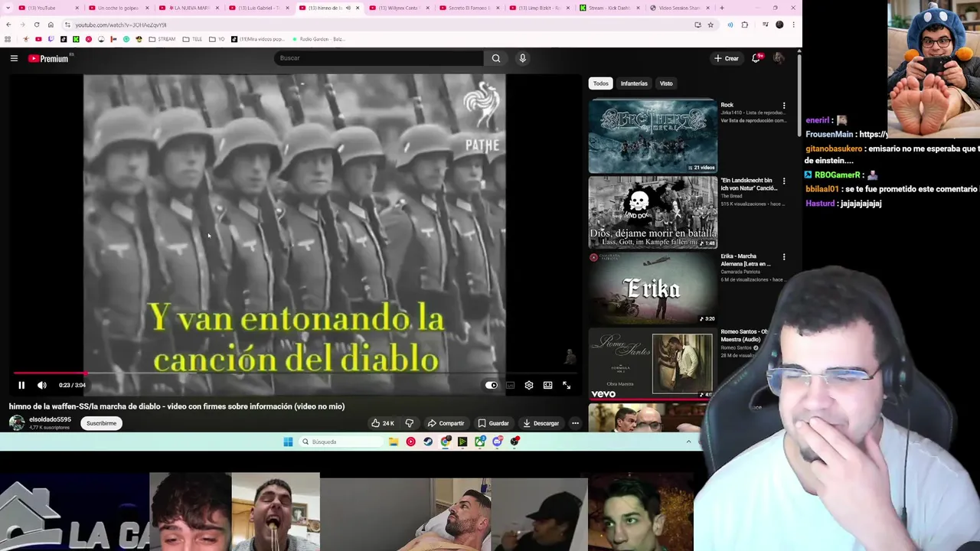Play the Erika video thumbnail

(x=652, y=288)
